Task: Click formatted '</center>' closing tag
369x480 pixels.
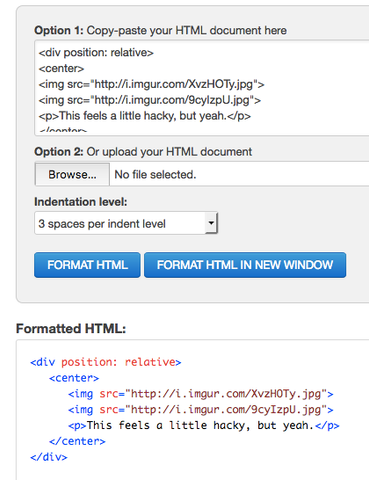Action: pos(77,441)
